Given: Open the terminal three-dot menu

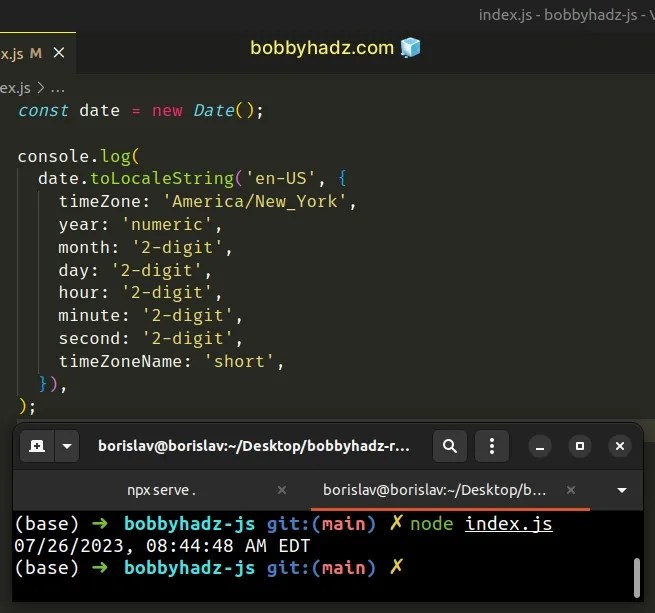Looking at the screenshot, I should (492, 446).
